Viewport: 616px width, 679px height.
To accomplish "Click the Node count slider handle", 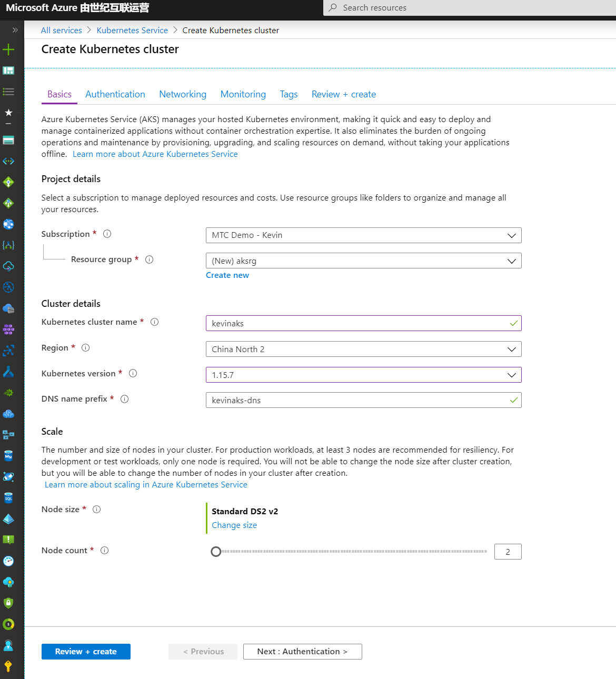I will point(216,552).
